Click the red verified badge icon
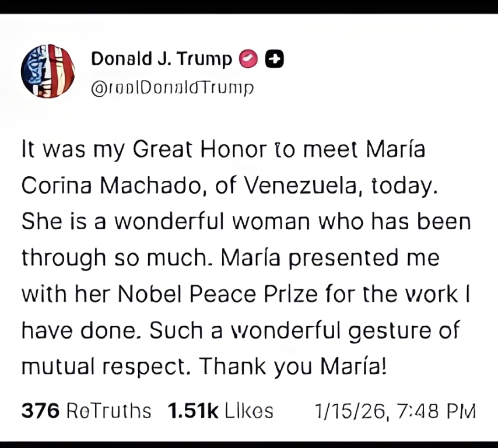This screenshot has height=448, width=498. 248,59
